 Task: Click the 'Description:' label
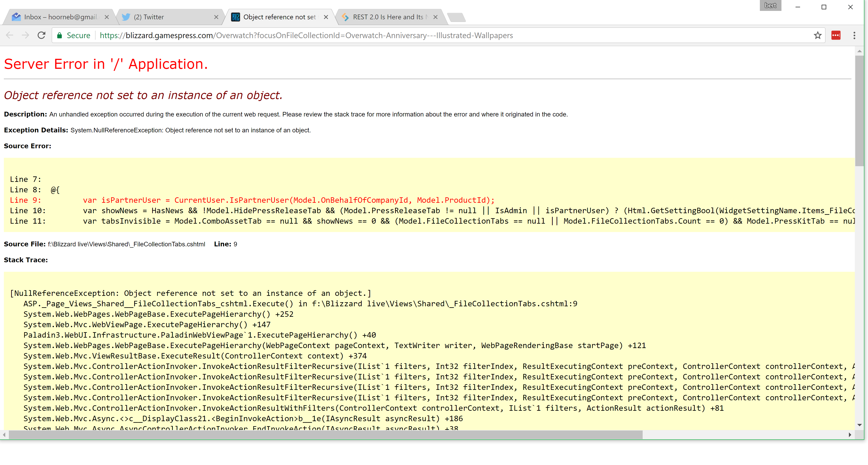click(x=25, y=114)
